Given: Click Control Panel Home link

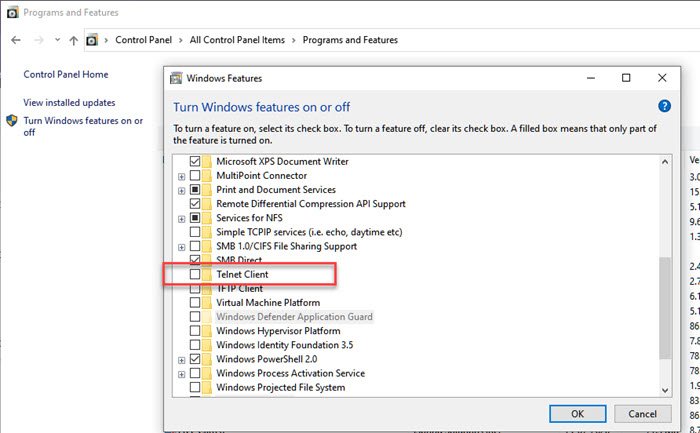Looking at the screenshot, I should 65,74.
